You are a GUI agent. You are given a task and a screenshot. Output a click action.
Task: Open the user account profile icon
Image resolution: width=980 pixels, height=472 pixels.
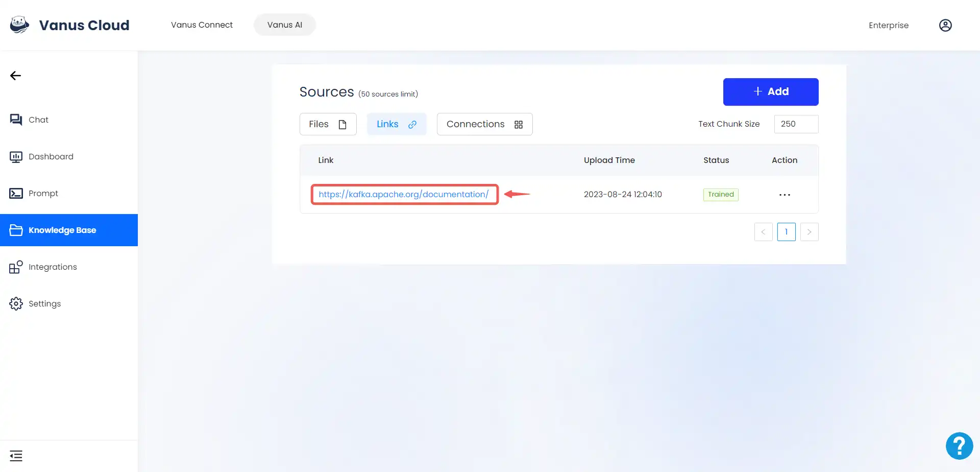[945, 25]
